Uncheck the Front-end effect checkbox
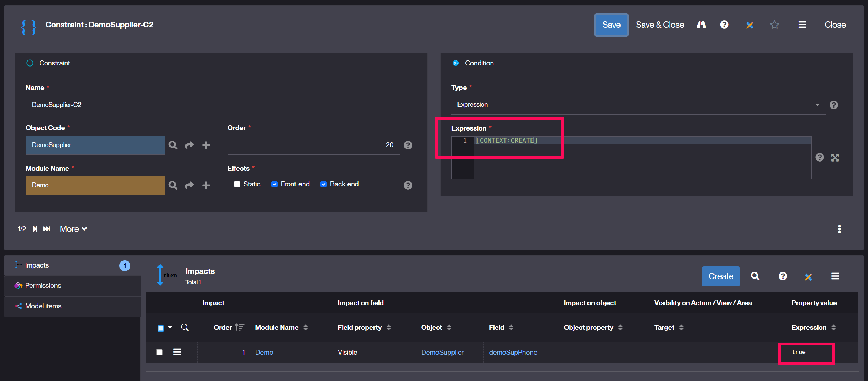Viewport: 868px width, 381px height. click(274, 184)
